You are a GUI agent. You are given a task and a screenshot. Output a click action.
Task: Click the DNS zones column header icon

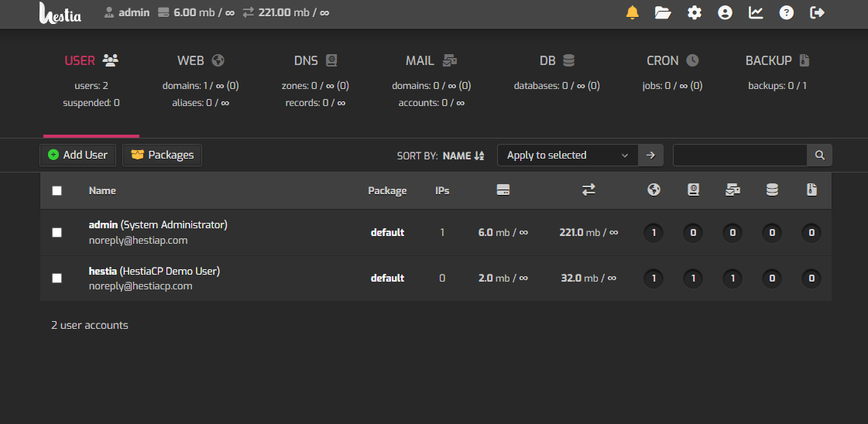tap(693, 190)
